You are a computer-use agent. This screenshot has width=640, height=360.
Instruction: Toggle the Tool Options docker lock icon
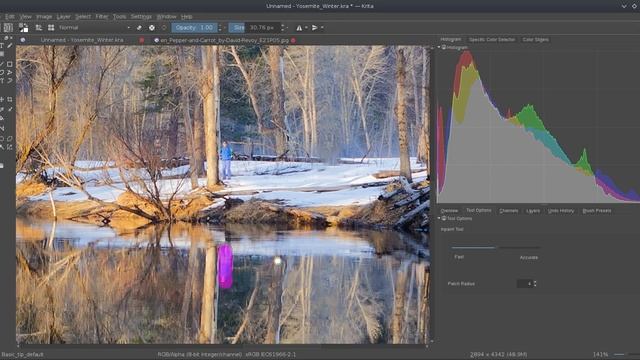pos(444,218)
